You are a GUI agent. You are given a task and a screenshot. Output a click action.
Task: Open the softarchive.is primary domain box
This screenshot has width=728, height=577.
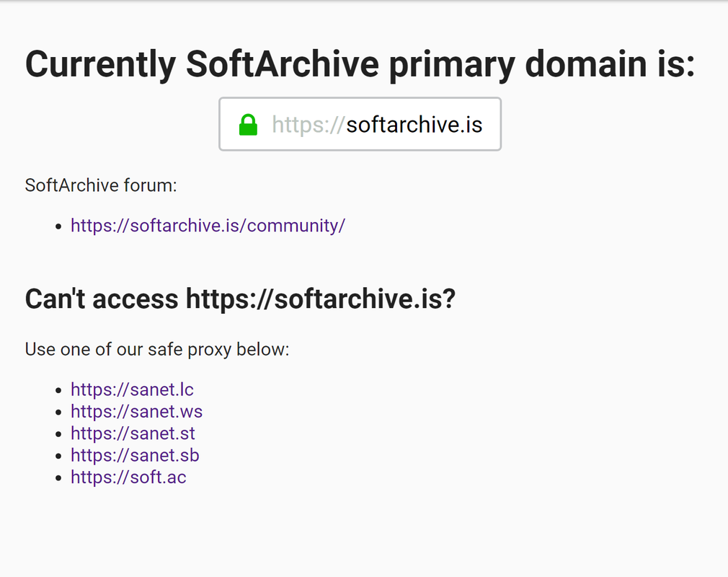tap(360, 124)
